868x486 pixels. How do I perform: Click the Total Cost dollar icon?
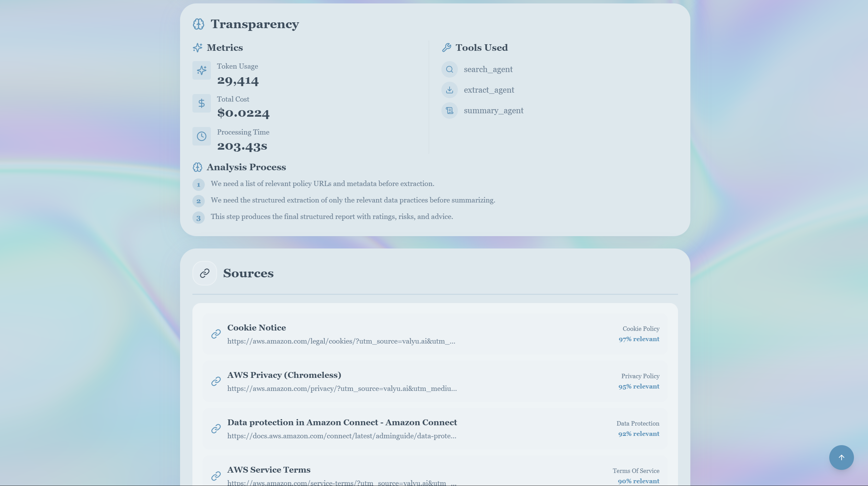202,103
